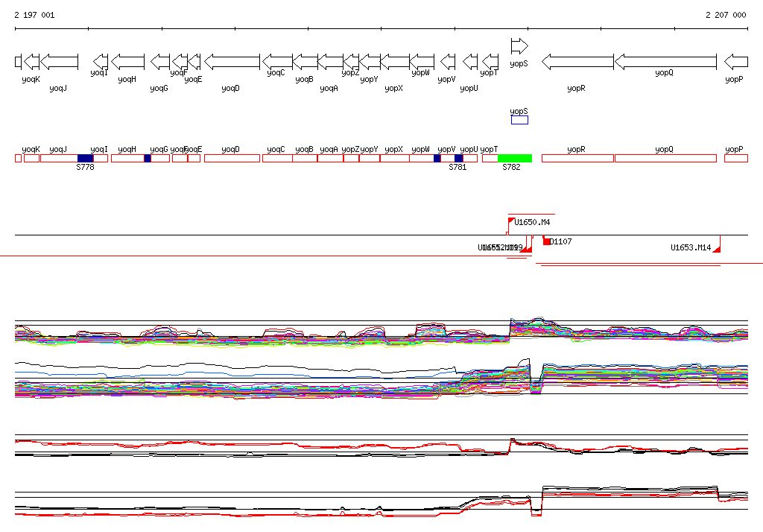Select the yoqB gene arrow
This screenshot has height=532, width=763.
[x=305, y=62]
